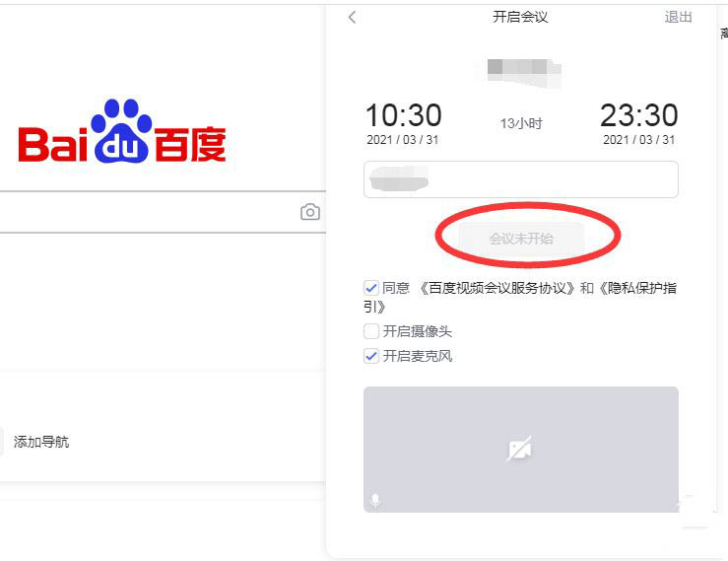Open 《百度视频会议服务协议》 link
The width and height of the screenshot is (728, 561).
[496, 288]
